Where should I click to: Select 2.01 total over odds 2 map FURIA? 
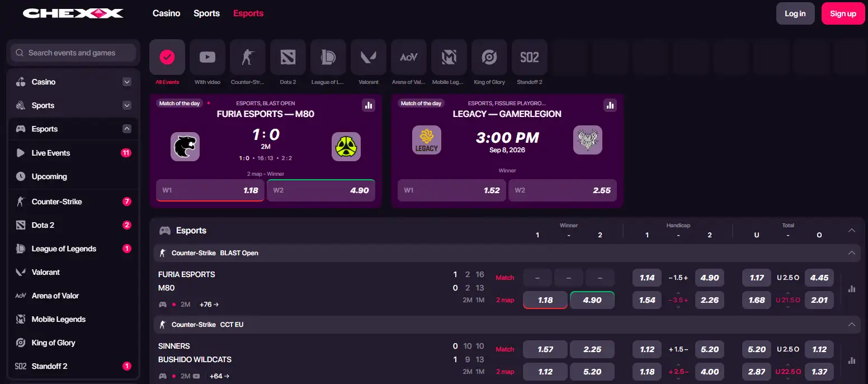(819, 300)
